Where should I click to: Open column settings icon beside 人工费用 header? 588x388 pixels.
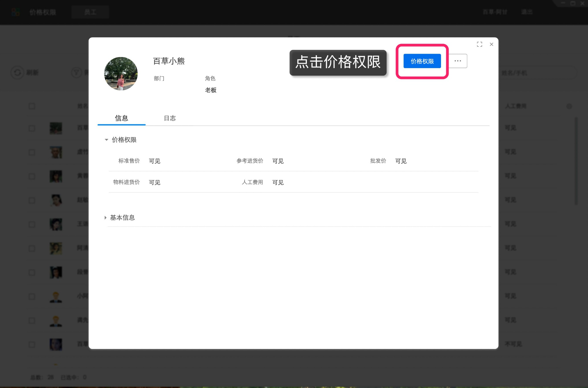(x=569, y=106)
